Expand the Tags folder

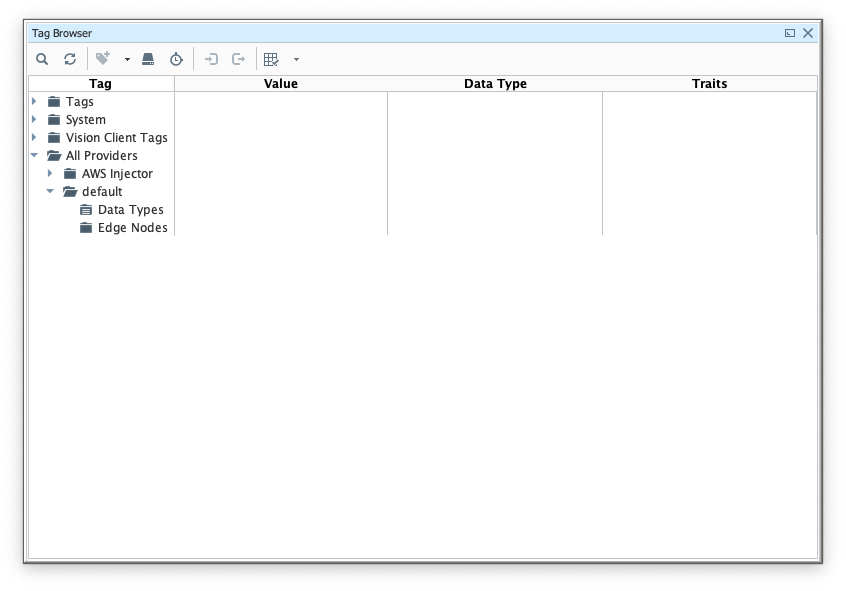(34, 101)
